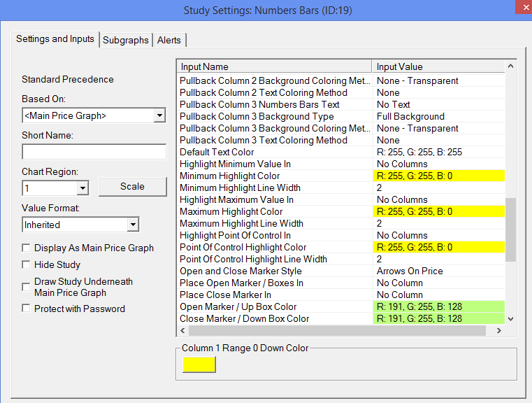Image resolution: width=532 pixels, height=403 pixels.
Task: Click the vertical scrollbar thumb in inputs list
Action: tap(510, 230)
